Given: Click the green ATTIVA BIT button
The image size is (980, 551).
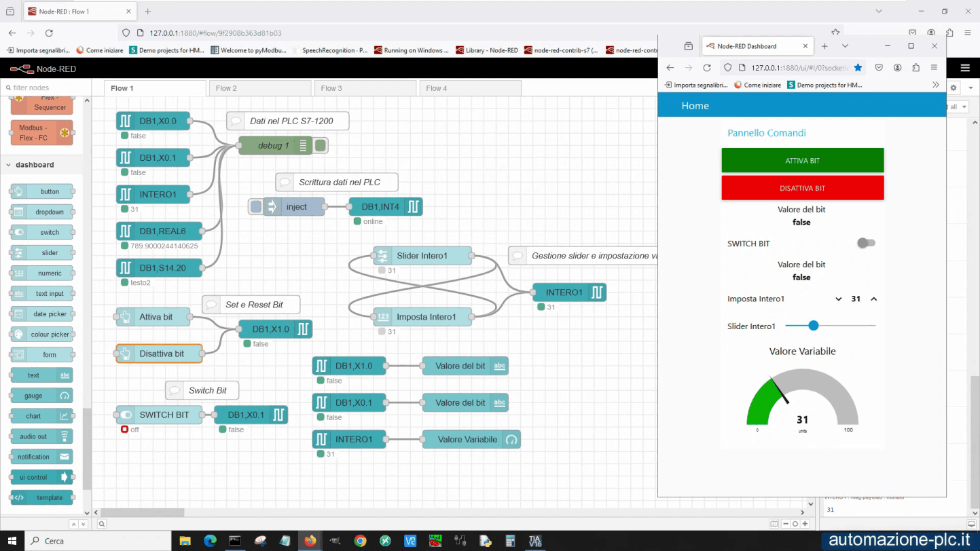Looking at the screenshot, I should [x=802, y=161].
